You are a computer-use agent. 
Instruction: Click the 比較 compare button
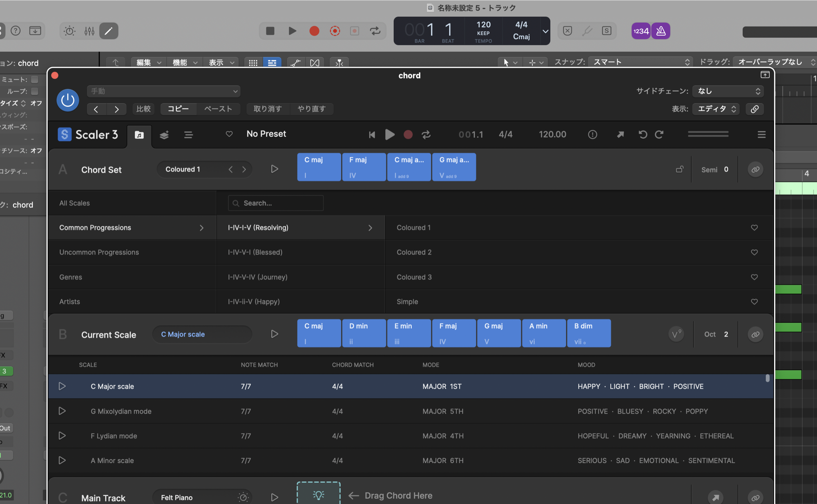pos(143,109)
